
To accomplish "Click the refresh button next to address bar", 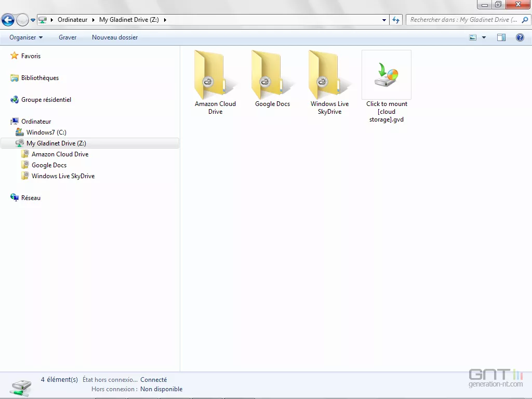I will click(x=396, y=20).
